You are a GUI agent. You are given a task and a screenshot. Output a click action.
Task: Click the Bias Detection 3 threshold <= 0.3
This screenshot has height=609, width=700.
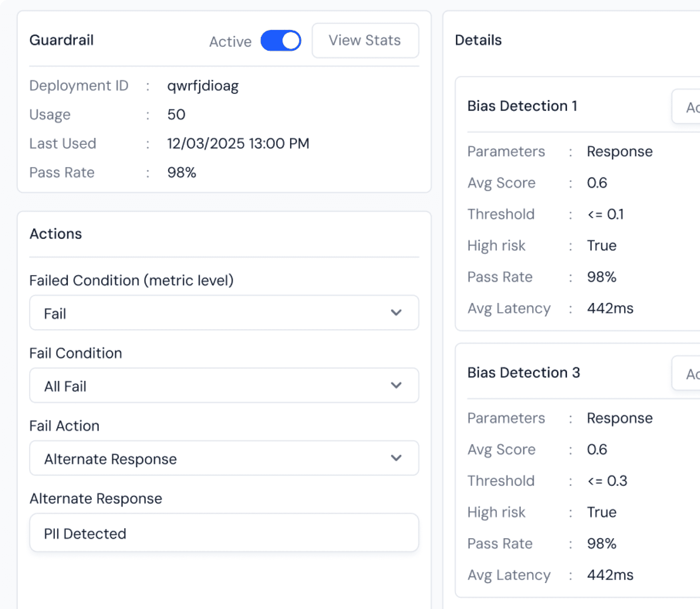coord(607,481)
